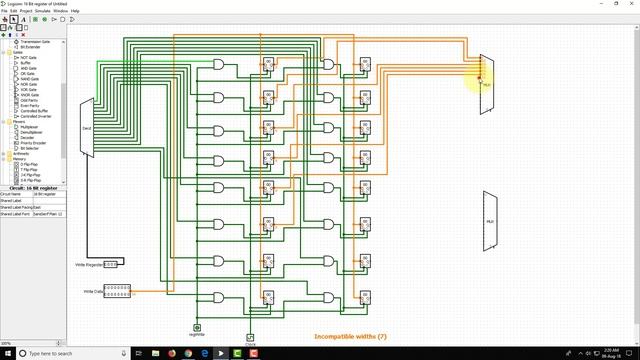This screenshot has width=640, height=360.
Task: Select the Text tool
Action: pos(23,19)
